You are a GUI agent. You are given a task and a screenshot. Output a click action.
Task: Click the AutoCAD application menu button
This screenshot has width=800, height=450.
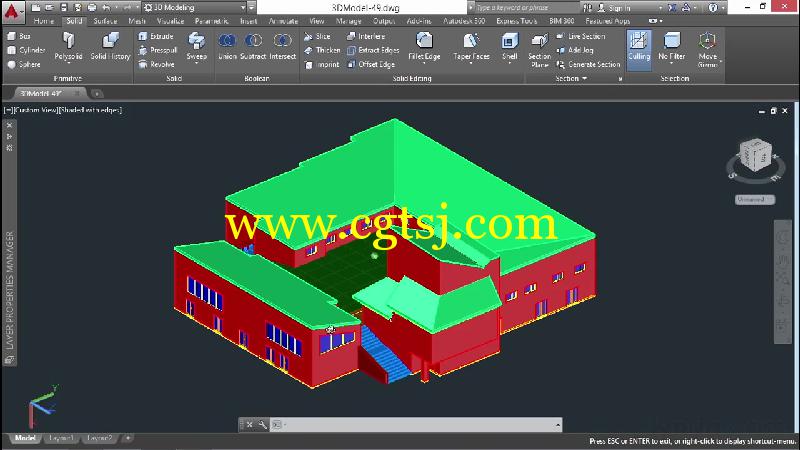pos(12,11)
